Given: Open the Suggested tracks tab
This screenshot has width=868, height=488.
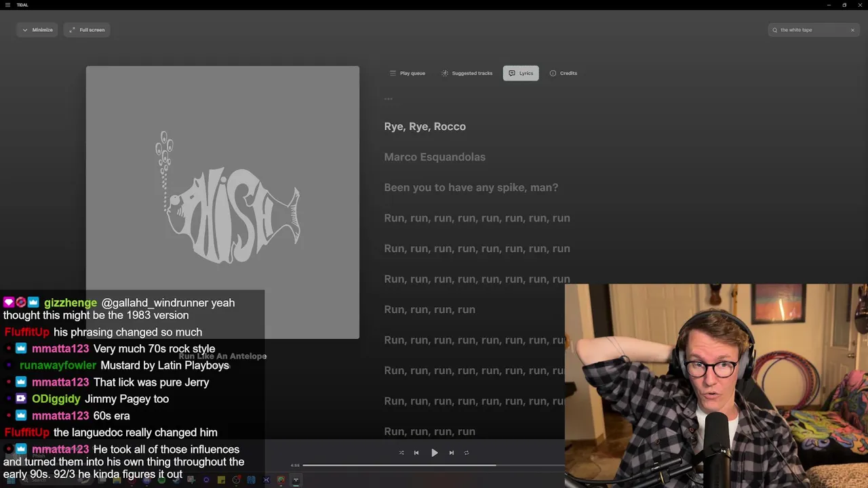Looking at the screenshot, I should point(467,73).
